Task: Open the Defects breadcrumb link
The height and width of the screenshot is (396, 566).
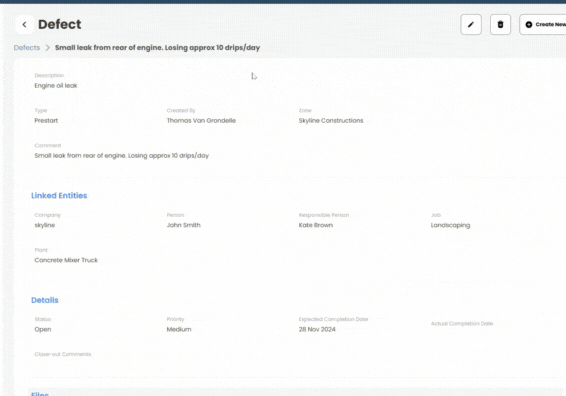Action: tap(27, 48)
